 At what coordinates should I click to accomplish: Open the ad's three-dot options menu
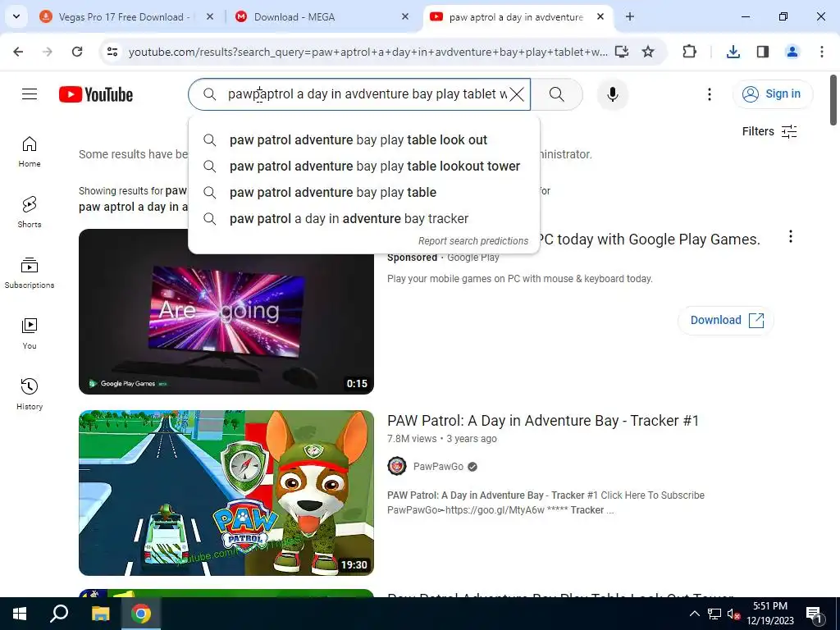coord(791,237)
